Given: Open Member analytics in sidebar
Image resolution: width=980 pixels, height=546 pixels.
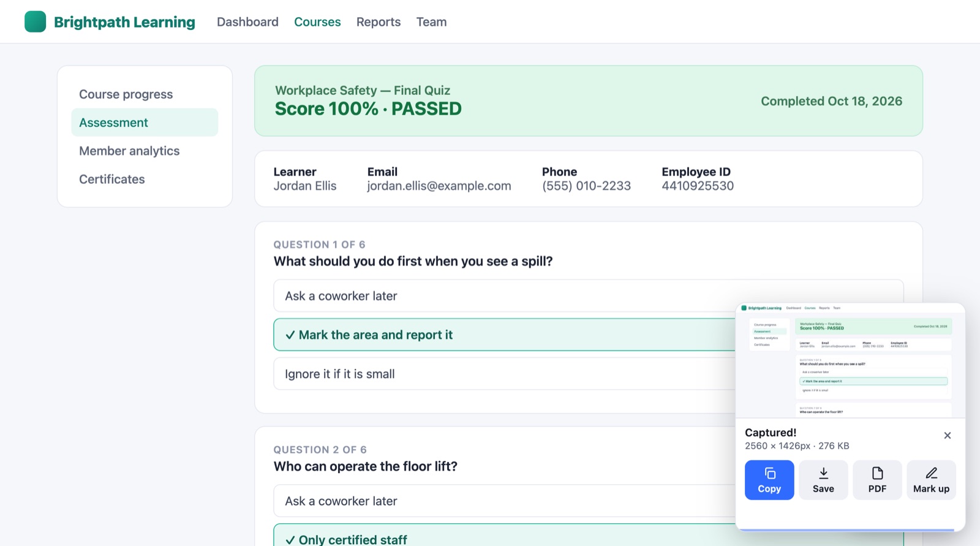Looking at the screenshot, I should (145, 151).
